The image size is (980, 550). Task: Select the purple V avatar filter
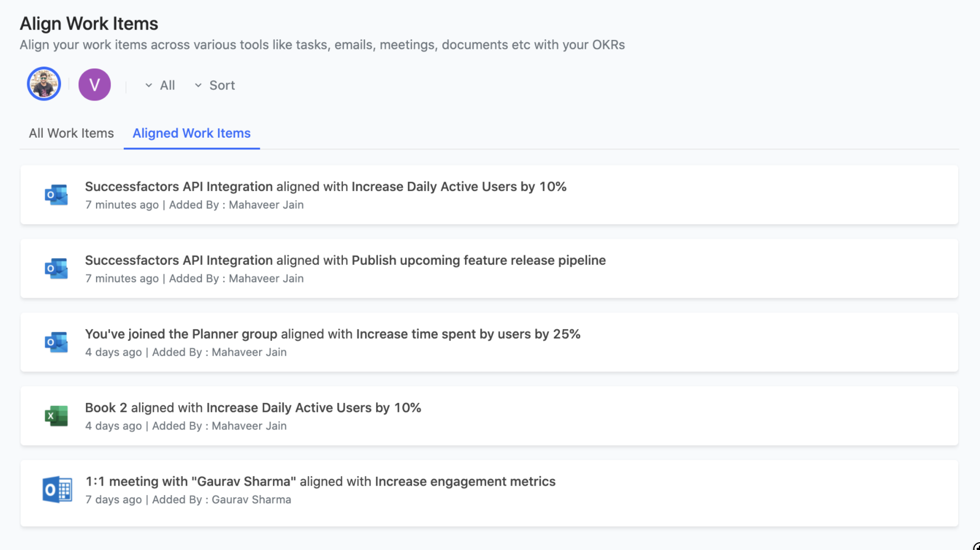click(x=94, y=84)
